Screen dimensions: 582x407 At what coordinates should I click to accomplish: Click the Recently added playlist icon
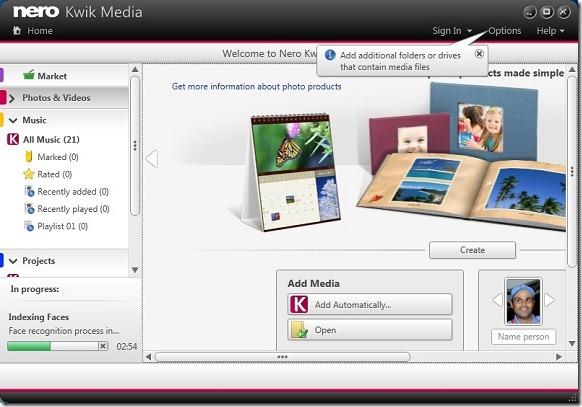pos(29,191)
